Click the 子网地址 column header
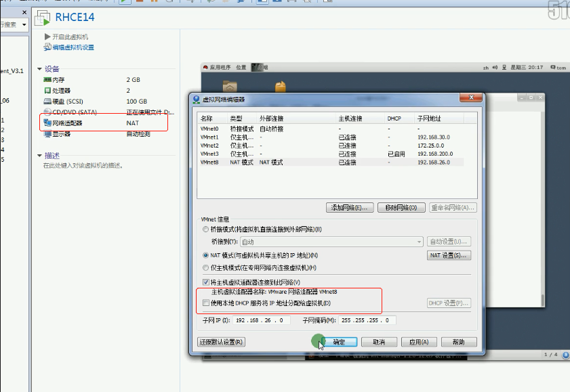Screen dimensions: 570x392 click(x=439, y=118)
